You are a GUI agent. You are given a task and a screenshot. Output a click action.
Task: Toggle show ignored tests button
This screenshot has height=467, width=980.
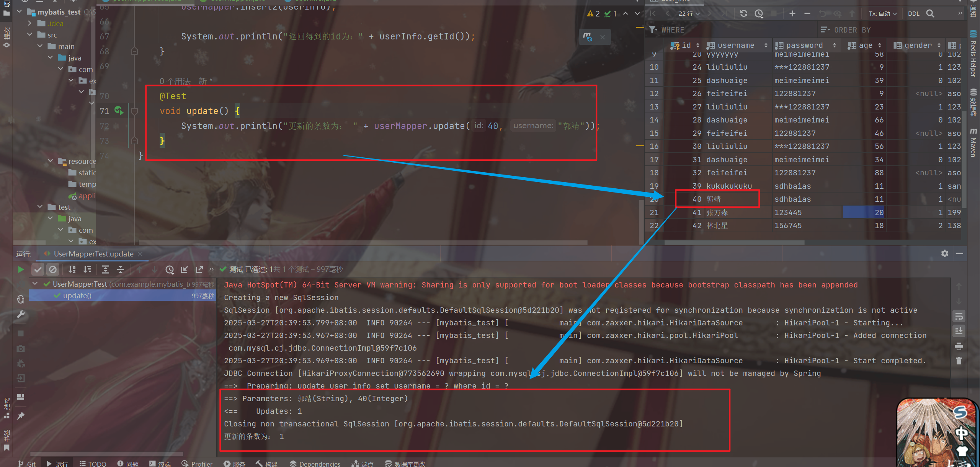point(53,269)
